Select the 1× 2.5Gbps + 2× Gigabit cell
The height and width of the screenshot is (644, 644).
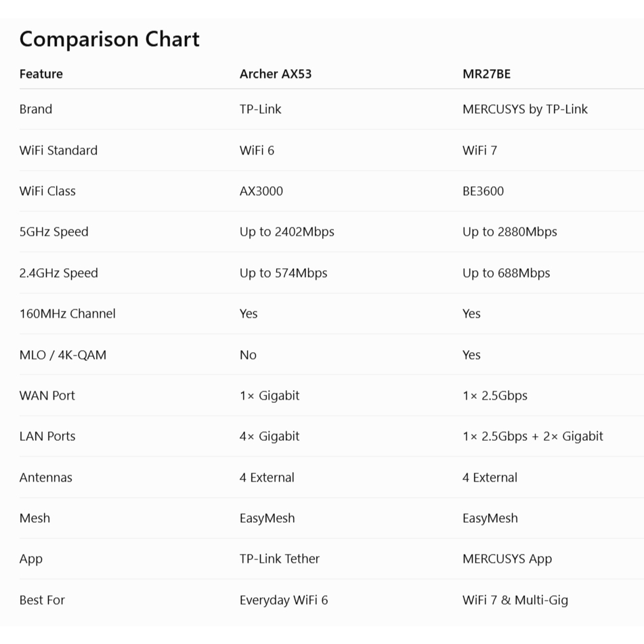(533, 437)
